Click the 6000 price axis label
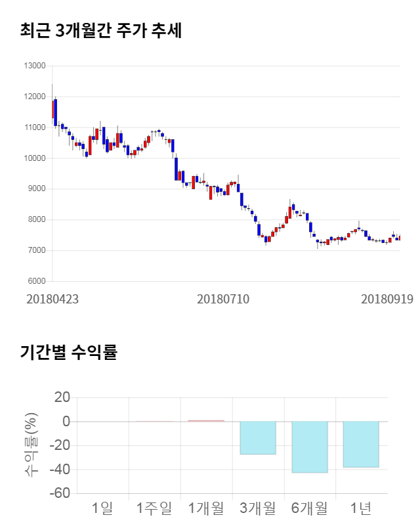This screenshot has height=532, width=420. (36, 281)
